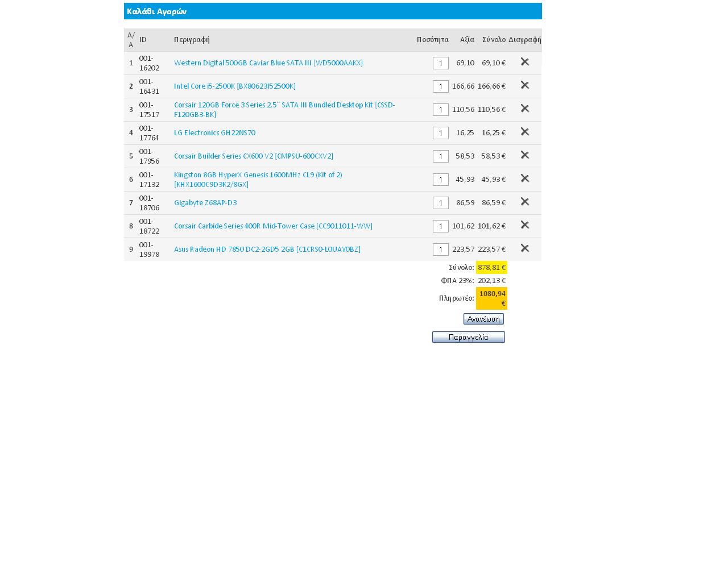Click the payable total 1080,94 €
The image size is (728, 582).
pos(491,298)
